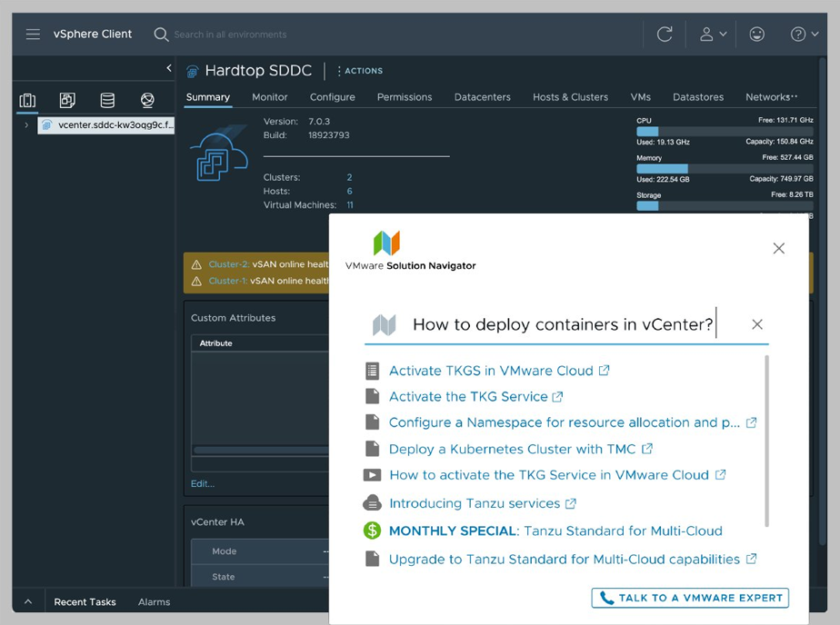The height and width of the screenshot is (625, 840).
Task: Open the feedback smiley icon
Action: click(x=757, y=34)
